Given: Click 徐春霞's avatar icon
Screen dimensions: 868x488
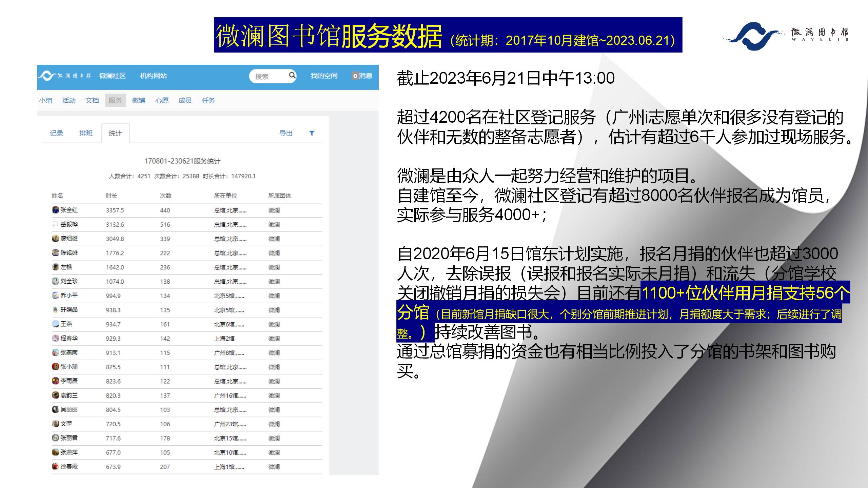Looking at the screenshot, I should point(55,466).
